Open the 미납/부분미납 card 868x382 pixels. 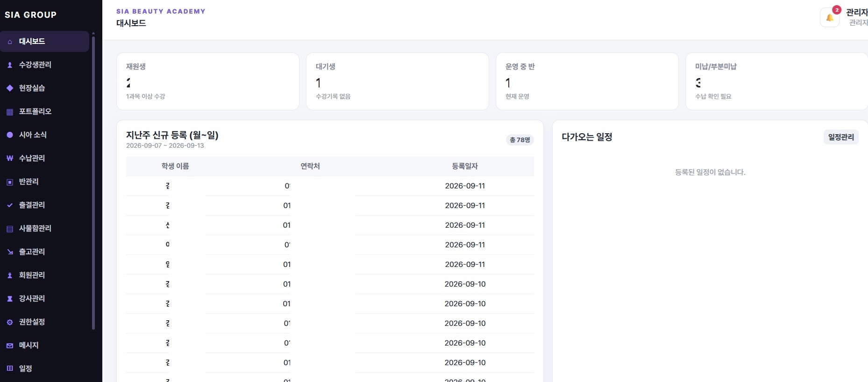coord(776,81)
